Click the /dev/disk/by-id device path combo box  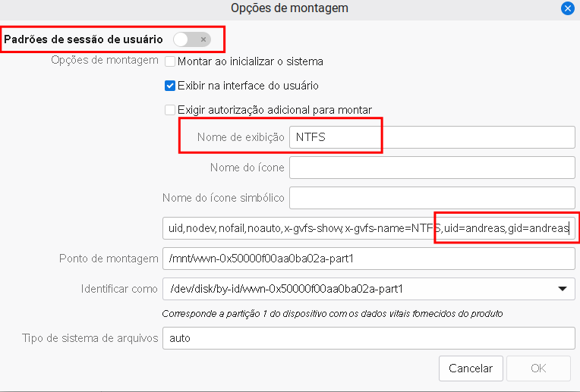(x=357, y=289)
